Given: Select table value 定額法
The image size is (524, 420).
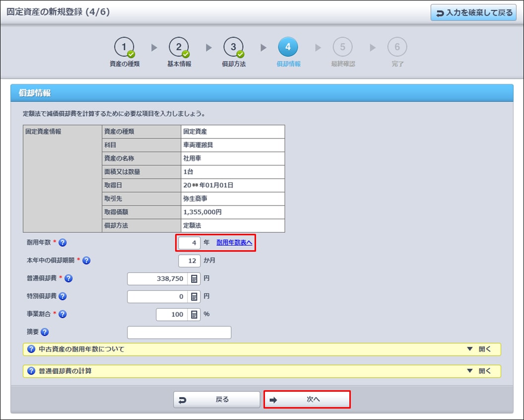Looking at the screenshot, I should [192, 225].
